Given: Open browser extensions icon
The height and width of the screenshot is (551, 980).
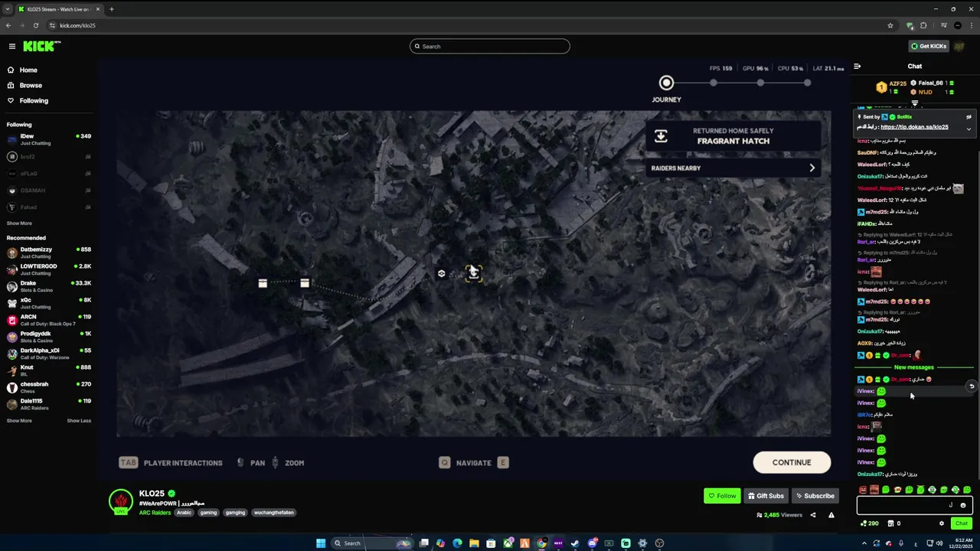Looking at the screenshot, I should (x=923, y=25).
